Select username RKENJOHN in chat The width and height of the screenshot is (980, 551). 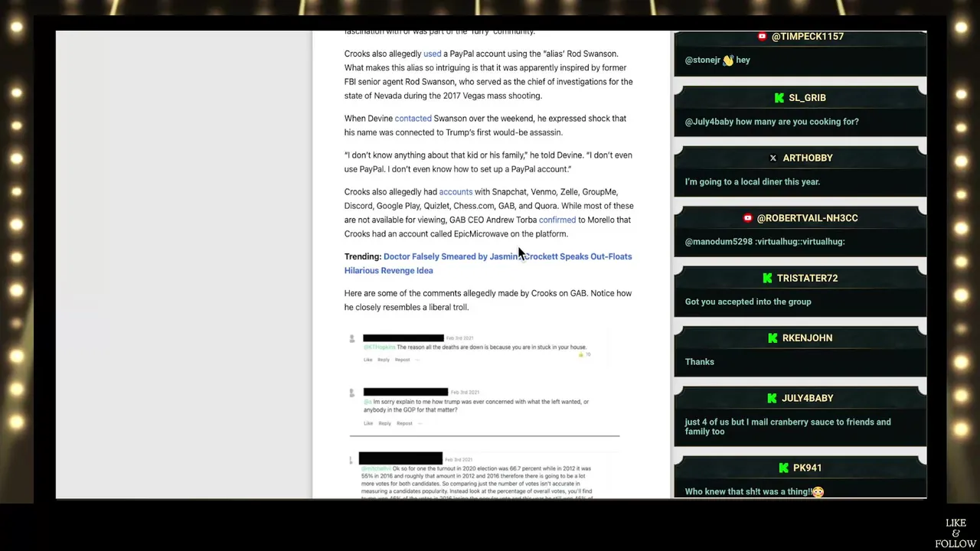(x=807, y=338)
